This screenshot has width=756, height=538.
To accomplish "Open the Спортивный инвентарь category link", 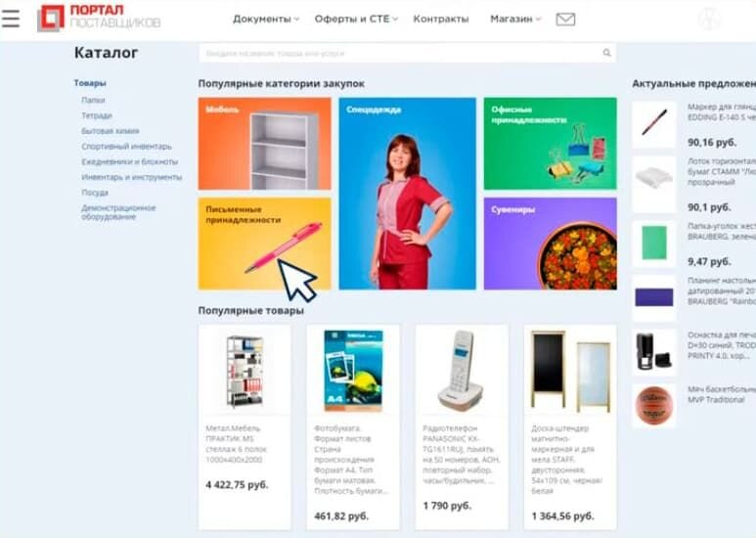I will [x=126, y=147].
